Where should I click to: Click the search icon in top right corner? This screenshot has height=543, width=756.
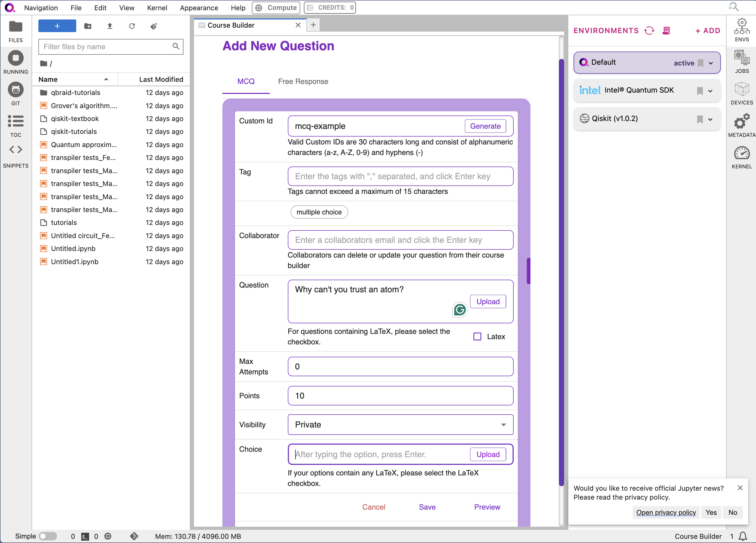coord(733,7)
